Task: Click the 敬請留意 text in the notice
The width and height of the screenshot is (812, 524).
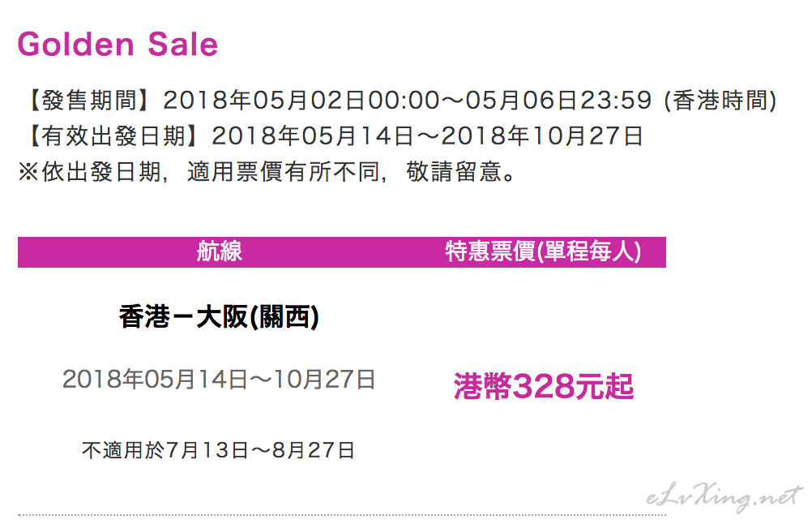Action: click(x=454, y=171)
